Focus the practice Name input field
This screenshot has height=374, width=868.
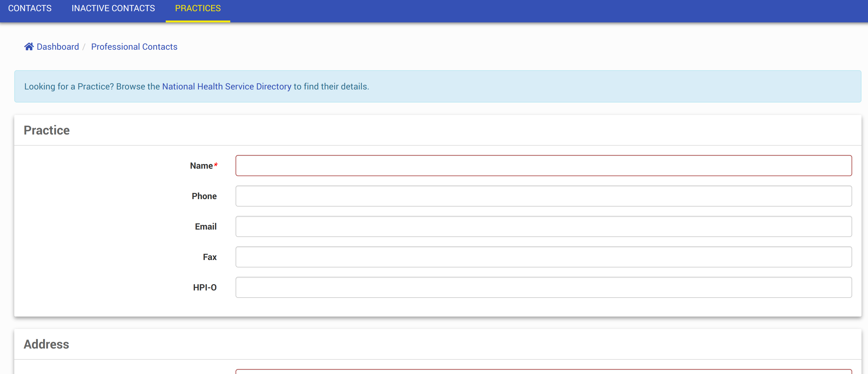click(x=543, y=166)
